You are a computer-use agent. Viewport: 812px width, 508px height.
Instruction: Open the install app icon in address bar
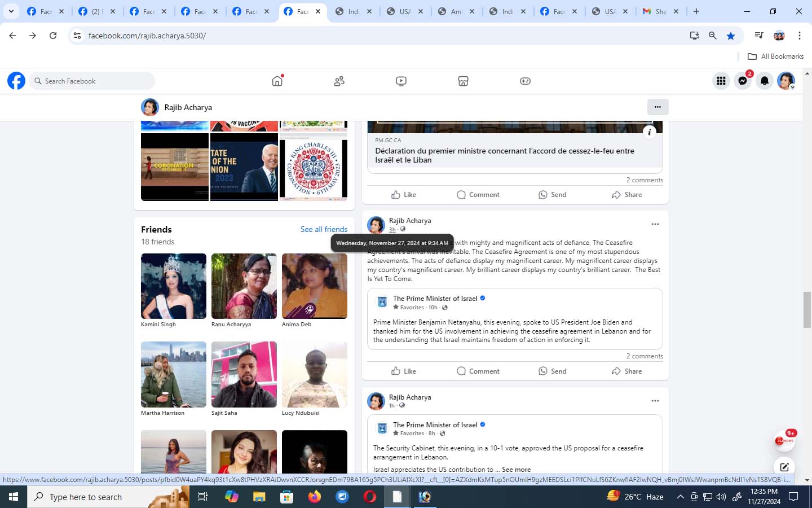[695, 36]
